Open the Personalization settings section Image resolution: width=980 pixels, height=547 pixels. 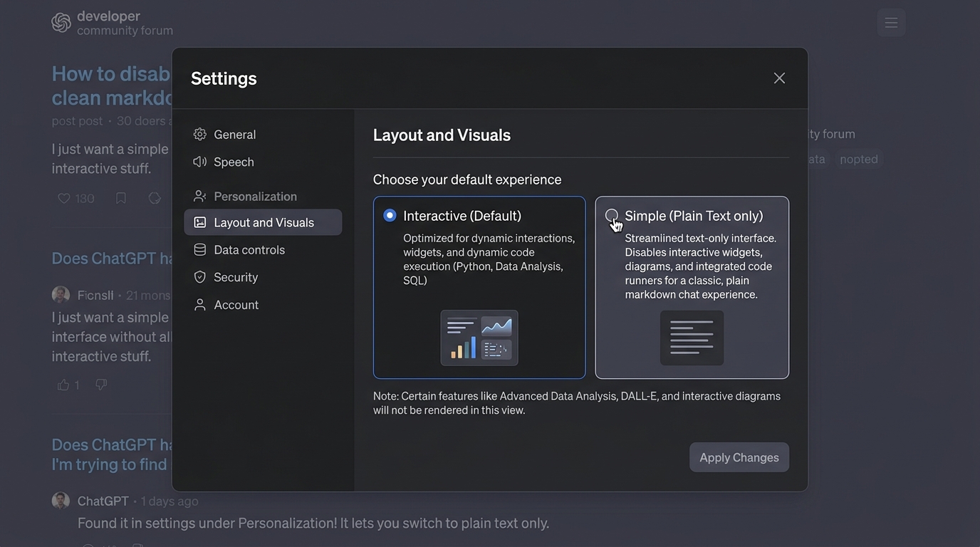(x=246, y=196)
